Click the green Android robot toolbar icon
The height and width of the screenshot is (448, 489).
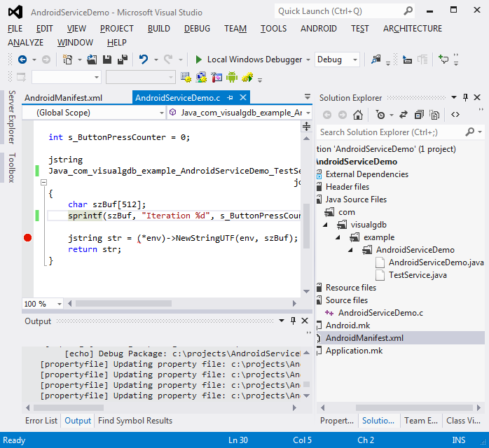pyautogui.click(x=232, y=77)
